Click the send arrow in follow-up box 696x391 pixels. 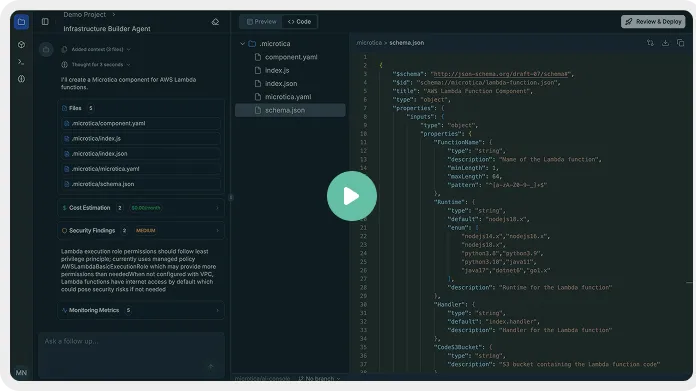tap(211, 367)
